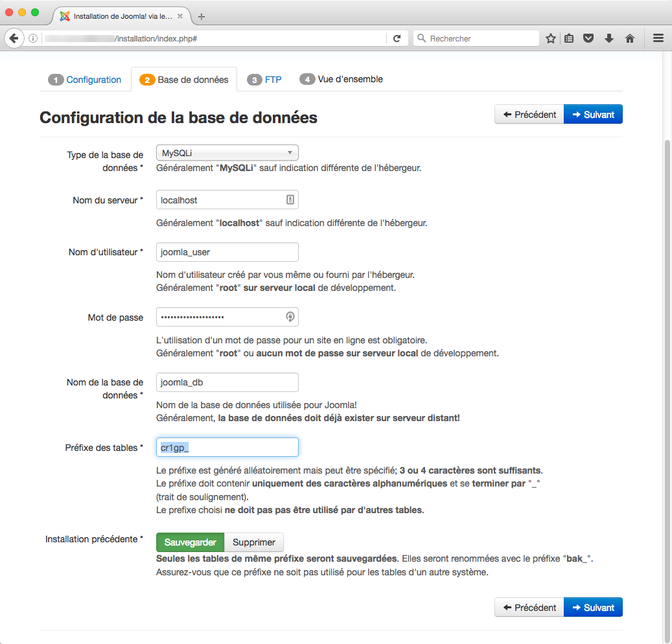Image resolution: width=672 pixels, height=644 pixels.
Task: Open the downloads arrow icon
Action: (x=609, y=39)
